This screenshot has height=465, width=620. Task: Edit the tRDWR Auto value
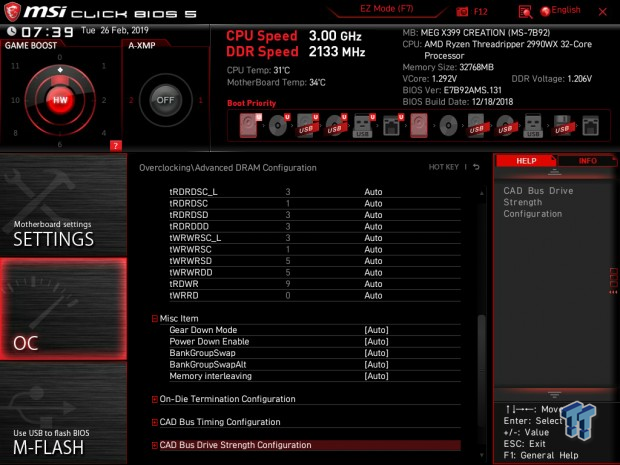point(373,284)
